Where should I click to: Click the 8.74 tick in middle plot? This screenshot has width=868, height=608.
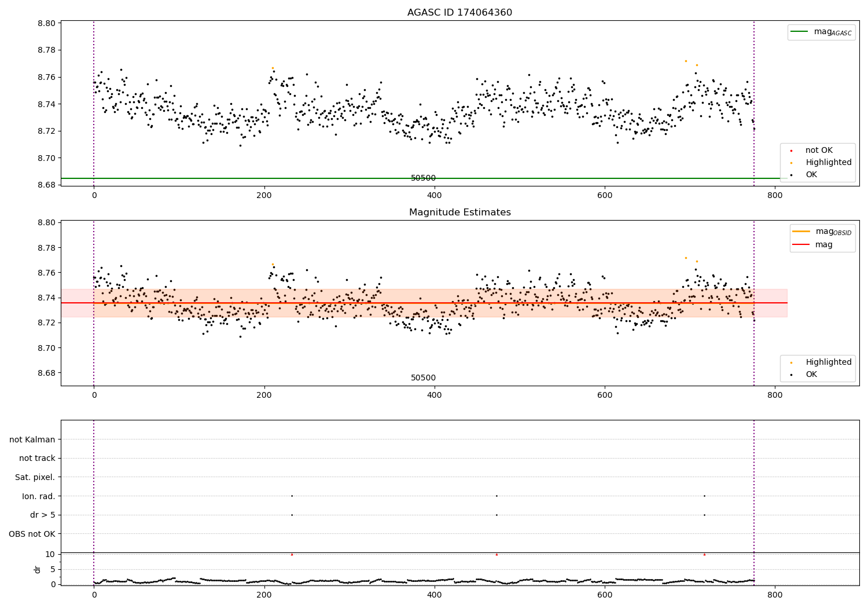tap(46, 298)
